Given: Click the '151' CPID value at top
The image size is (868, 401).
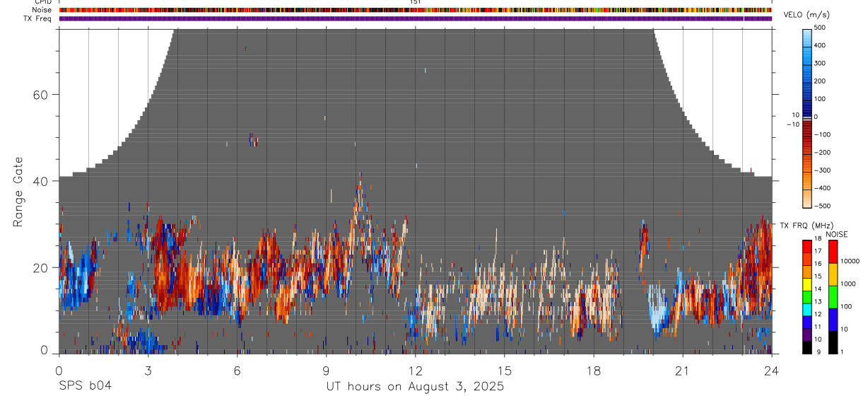Looking at the screenshot, I should (x=416, y=2).
